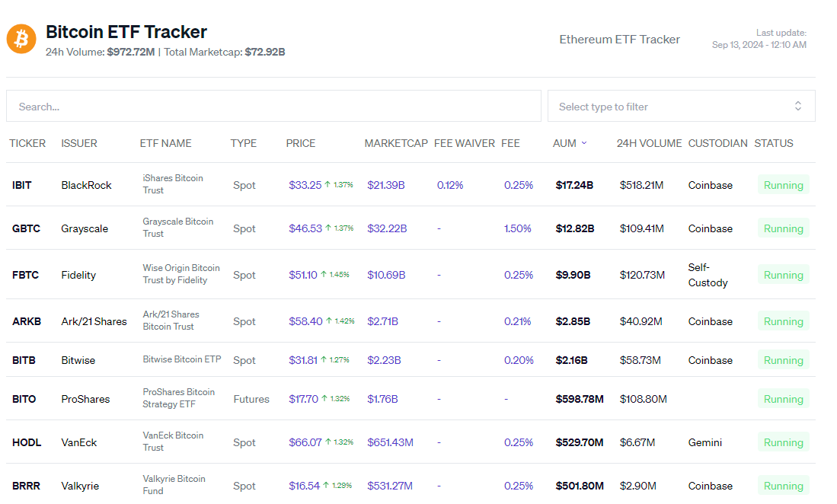The image size is (837, 504).
Task: Click the Bitcoin ETF Tracker heading
Action: (x=126, y=32)
